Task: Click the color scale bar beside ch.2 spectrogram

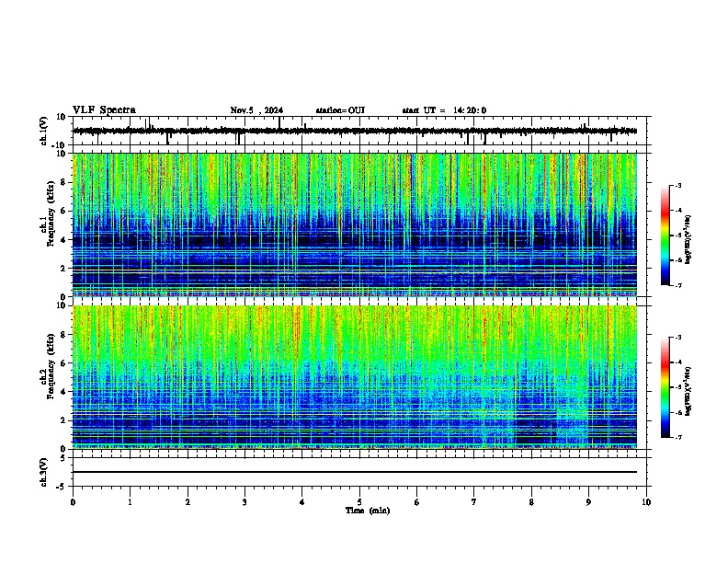Action: pos(665,387)
